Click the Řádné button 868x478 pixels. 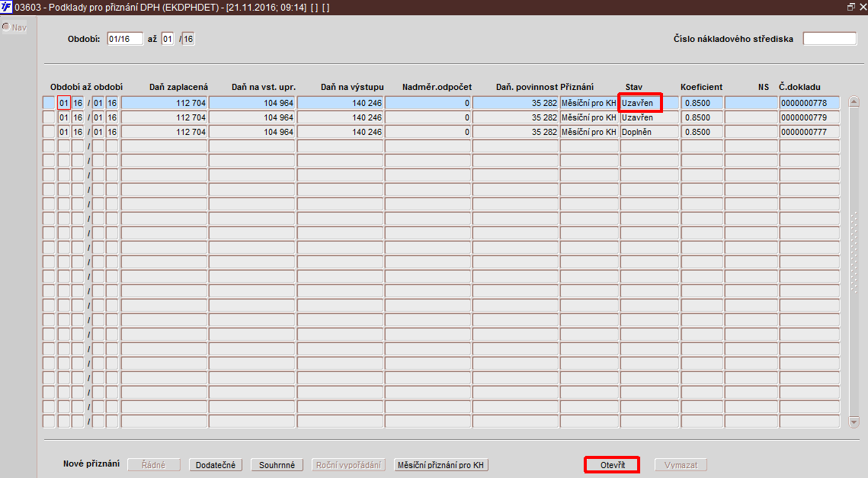(154, 465)
